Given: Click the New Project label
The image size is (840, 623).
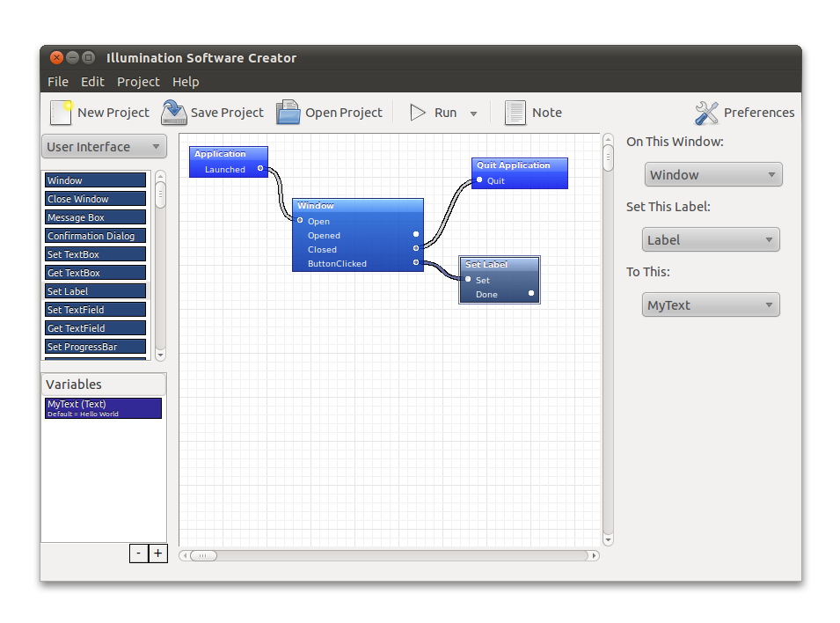Looking at the screenshot, I should [113, 113].
